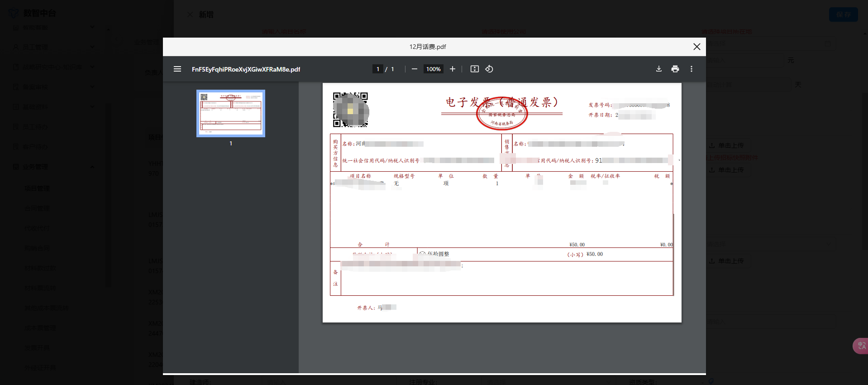Print the PDF invoice
The width and height of the screenshot is (868, 385).
point(675,69)
